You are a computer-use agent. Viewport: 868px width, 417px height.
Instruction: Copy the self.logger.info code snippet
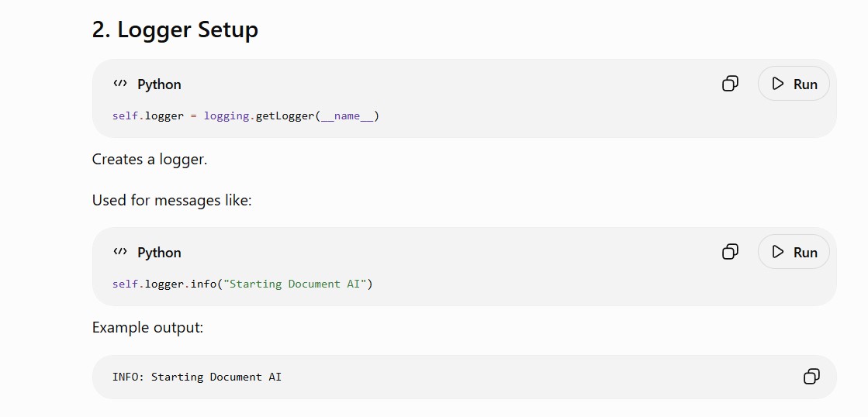pos(730,252)
